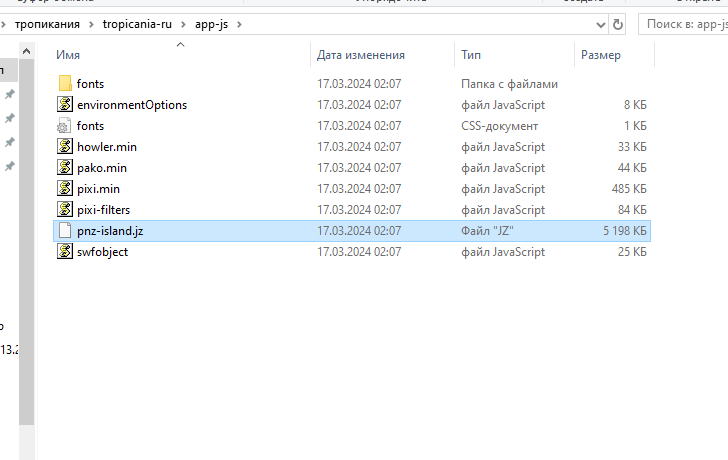
Task: Select the pnz-island.jz file name
Action: click(x=110, y=231)
